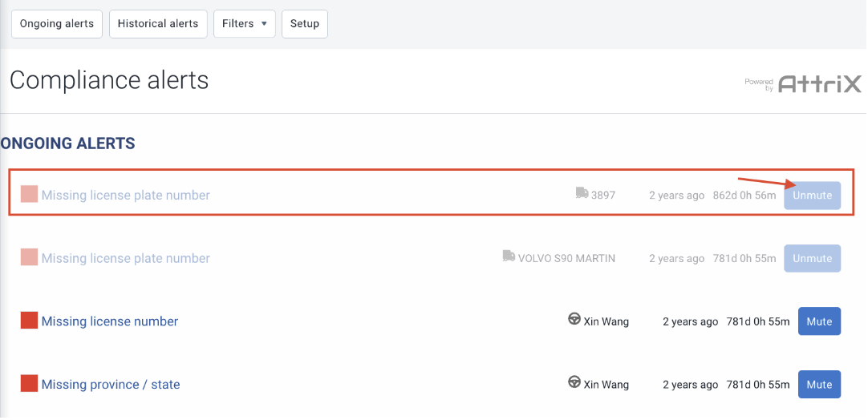Viewport: 868px width, 420px height.
Task: Click faded red square on the 3897 alert
Action: [x=30, y=194]
